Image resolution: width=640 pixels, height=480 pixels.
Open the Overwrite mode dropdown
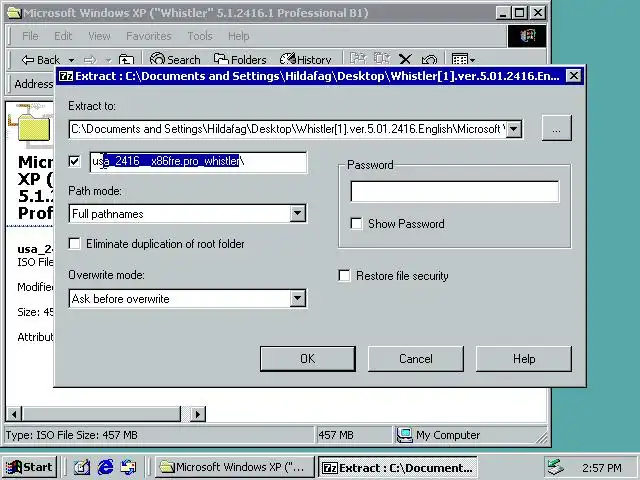[298, 298]
